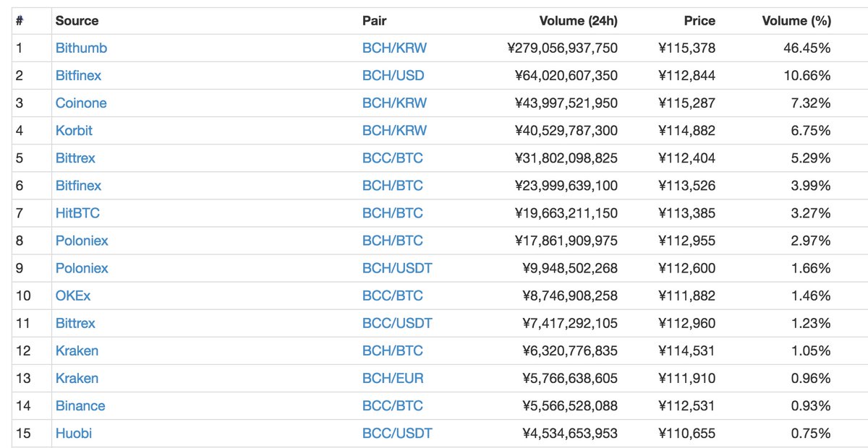The width and height of the screenshot is (868, 448).
Task: Open the Poloniex link in row 8
Action: pos(82,241)
